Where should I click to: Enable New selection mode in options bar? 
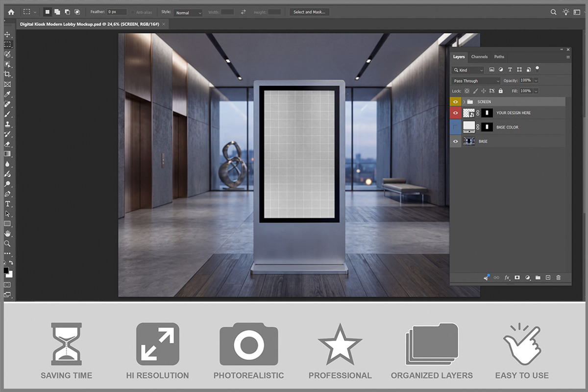(47, 12)
